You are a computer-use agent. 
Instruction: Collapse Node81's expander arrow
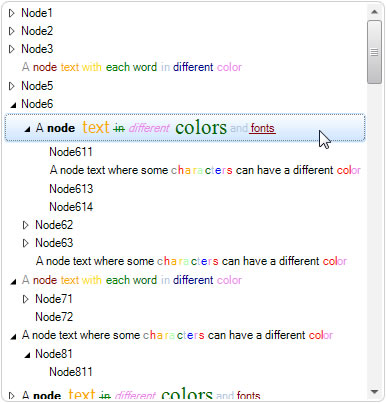pyautogui.click(x=27, y=355)
